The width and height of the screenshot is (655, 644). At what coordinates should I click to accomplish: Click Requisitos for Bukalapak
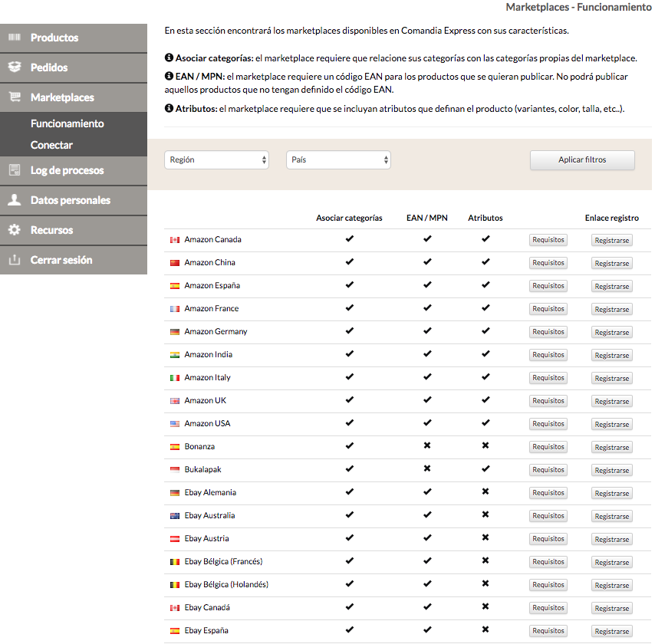point(548,469)
